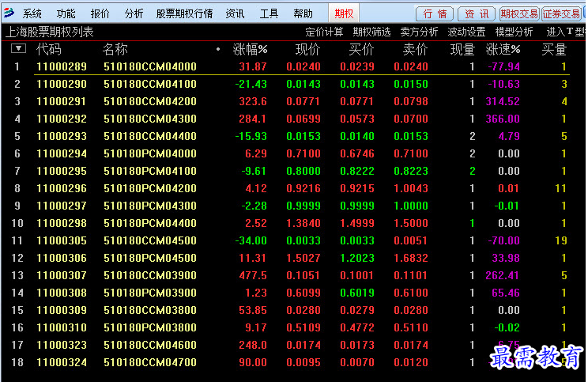Image resolution: width=588 pixels, height=382 pixels.
Task: Select code 11000297
Action: 62,206
